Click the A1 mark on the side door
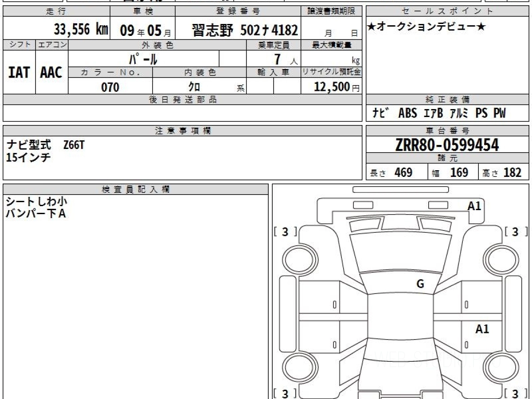532x399 pixels. [482, 329]
